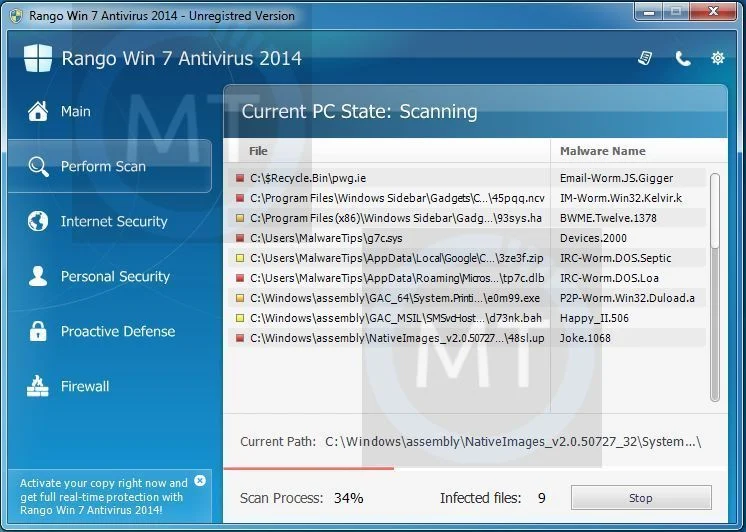The image size is (746, 532).
Task: Click red threat marker beside pwg.ie
Action: 240,178
